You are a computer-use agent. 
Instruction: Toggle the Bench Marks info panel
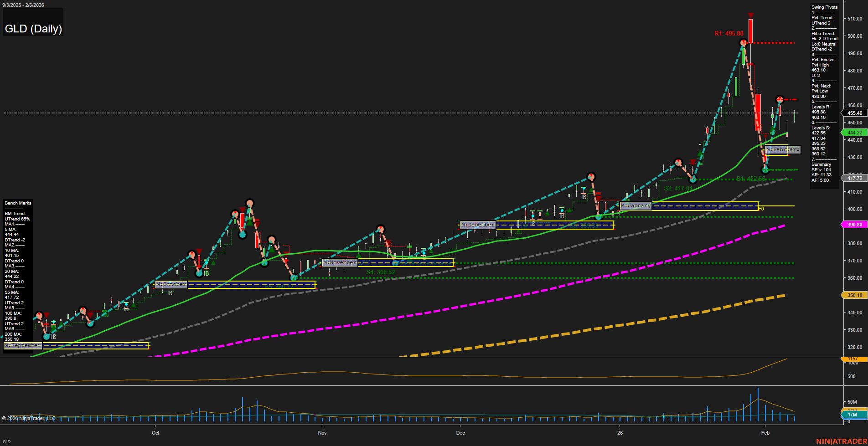(17, 203)
